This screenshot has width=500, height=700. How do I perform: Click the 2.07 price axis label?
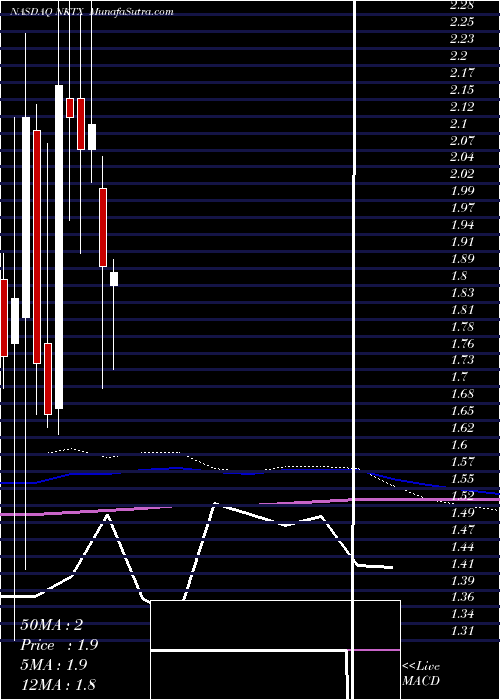click(x=462, y=141)
